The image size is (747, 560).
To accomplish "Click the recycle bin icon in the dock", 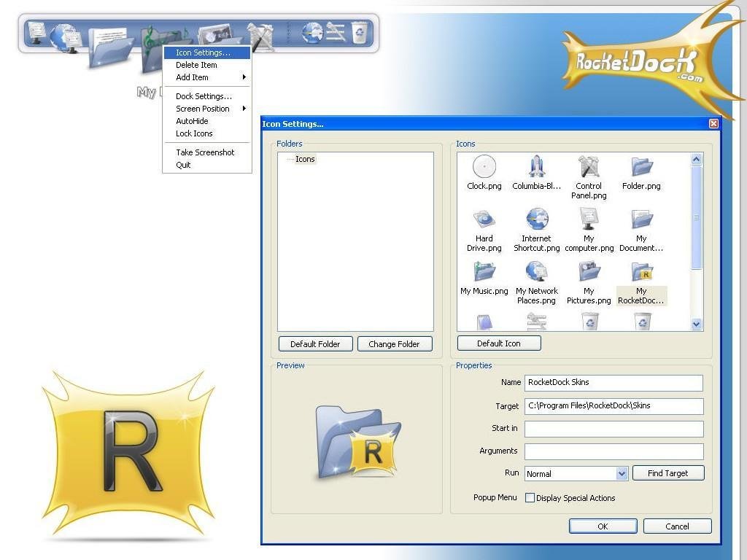I will [x=359, y=32].
